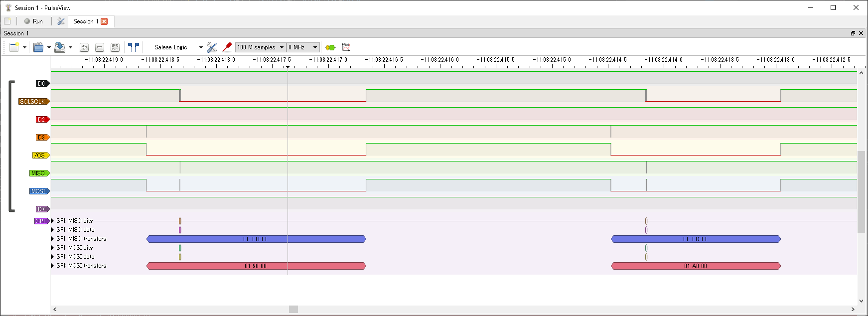Click the horizontal scrollbar thumb
868x316 pixels.
pos(293,310)
